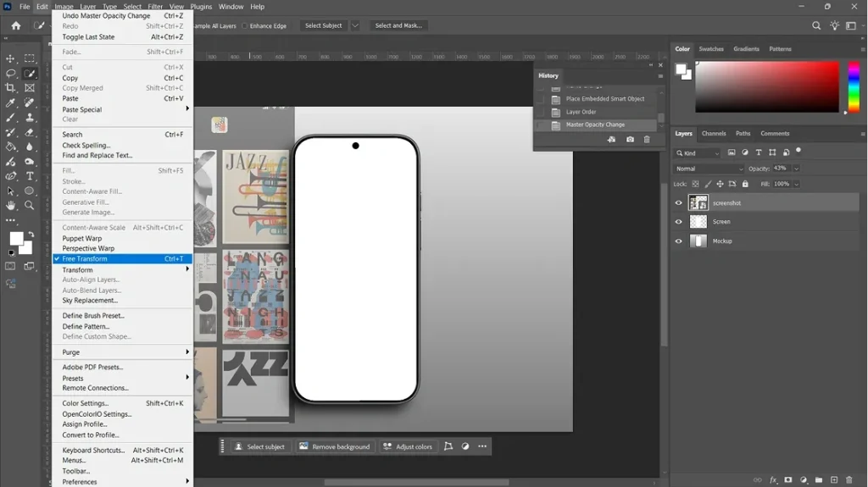Switch to the Channels tab

point(714,133)
